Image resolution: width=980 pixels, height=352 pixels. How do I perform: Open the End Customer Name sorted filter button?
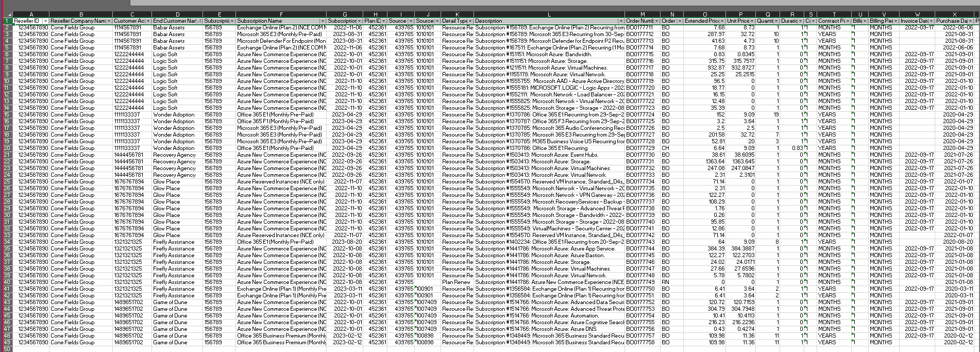(x=199, y=21)
